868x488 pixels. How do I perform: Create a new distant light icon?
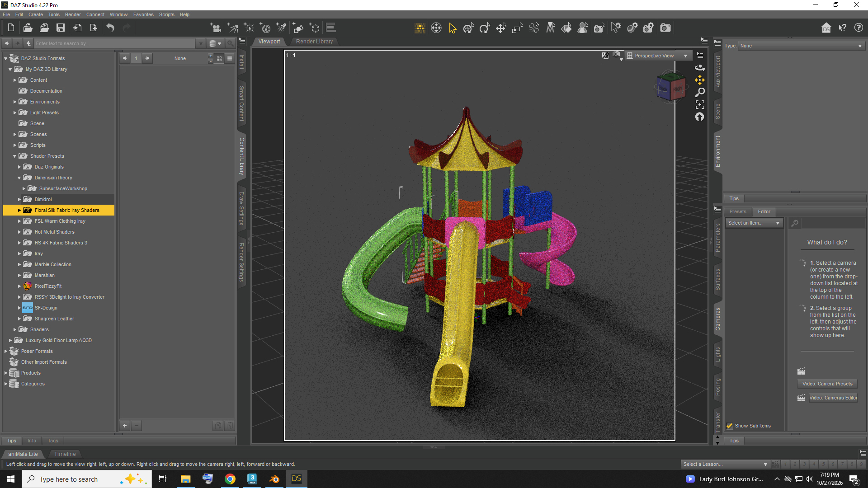pos(232,28)
